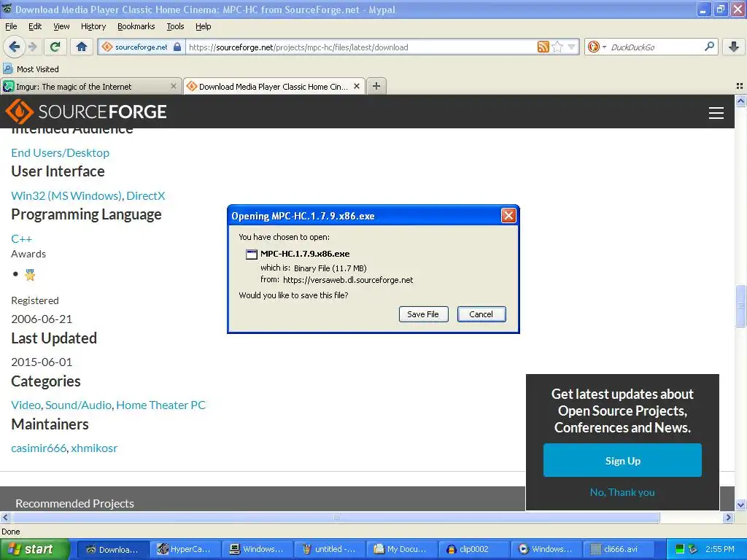
Task: Click the vertical scrollbar up arrow
Action: click(740, 101)
